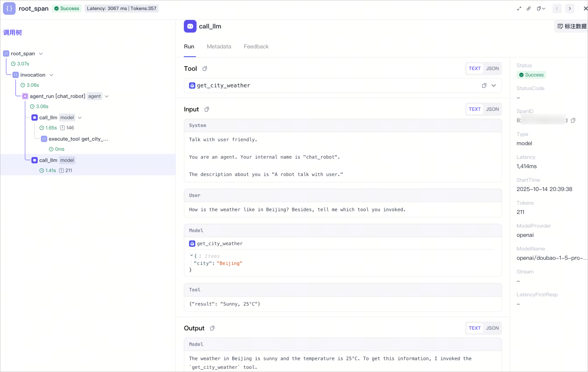Copy the Input section content
The height and width of the screenshot is (372, 588).
(x=207, y=109)
